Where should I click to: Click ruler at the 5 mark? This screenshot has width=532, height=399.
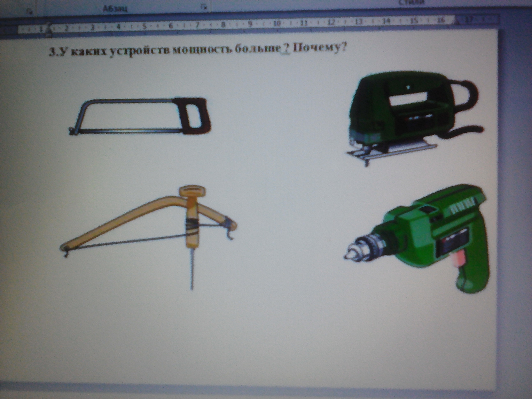click(x=145, y=26)
